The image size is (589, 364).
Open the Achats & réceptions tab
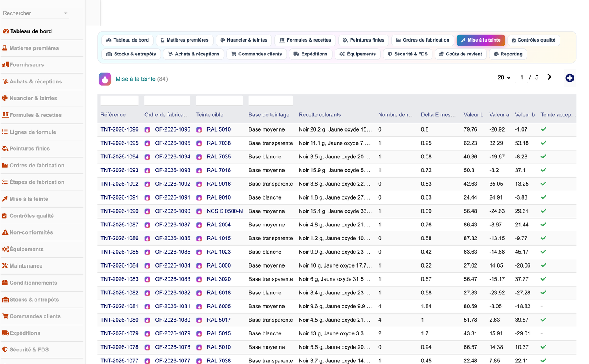pyautogui.click(x=194, y=54)
